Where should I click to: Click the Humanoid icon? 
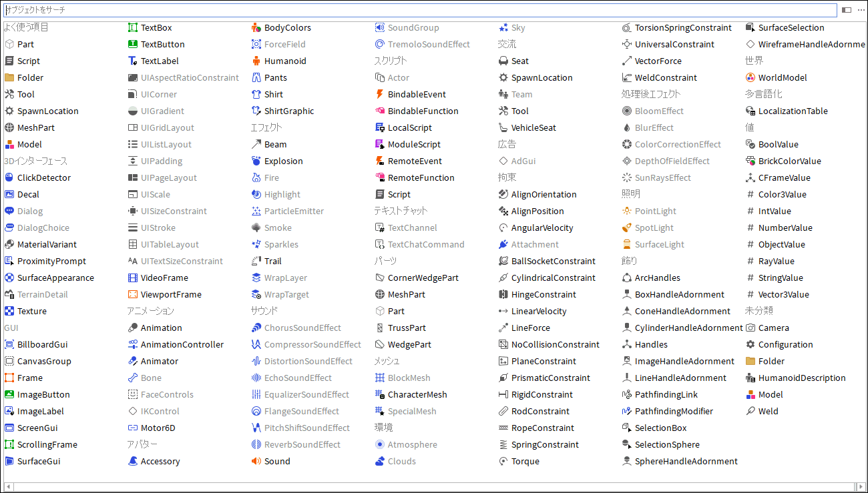[x=256, y=61]
